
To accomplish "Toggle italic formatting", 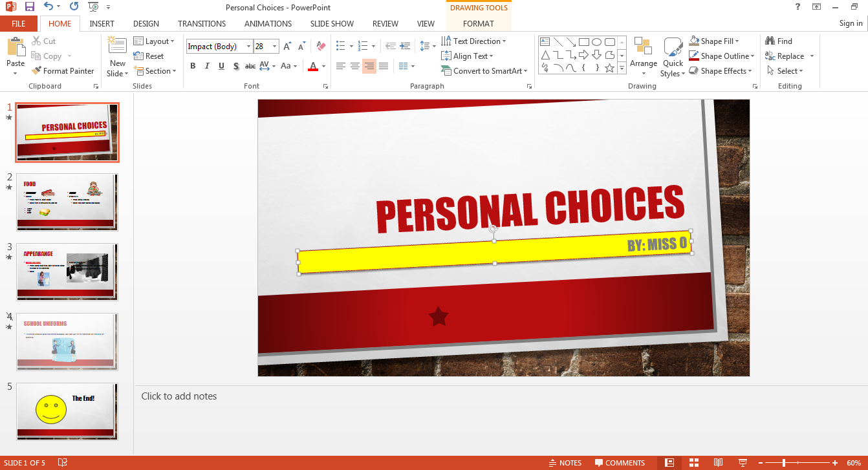I will pos(207,66).
